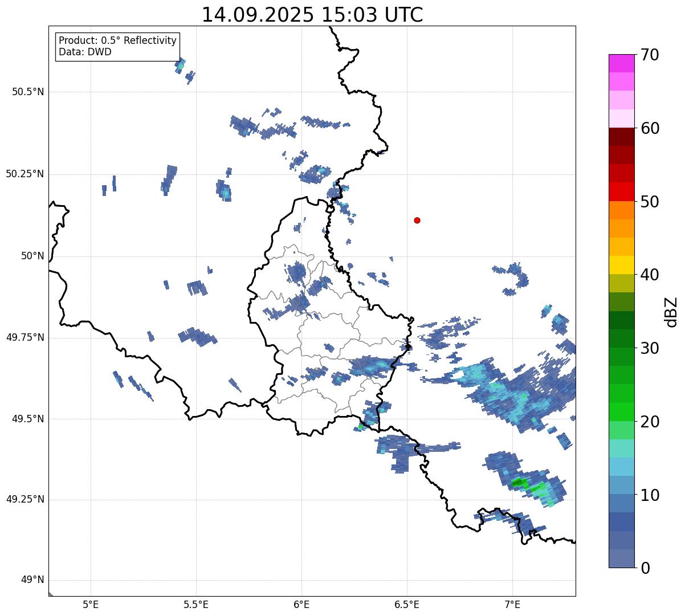The image size is (685, 616).
Task: Click the 49.5°N latitude label
Action: [28, 419]
